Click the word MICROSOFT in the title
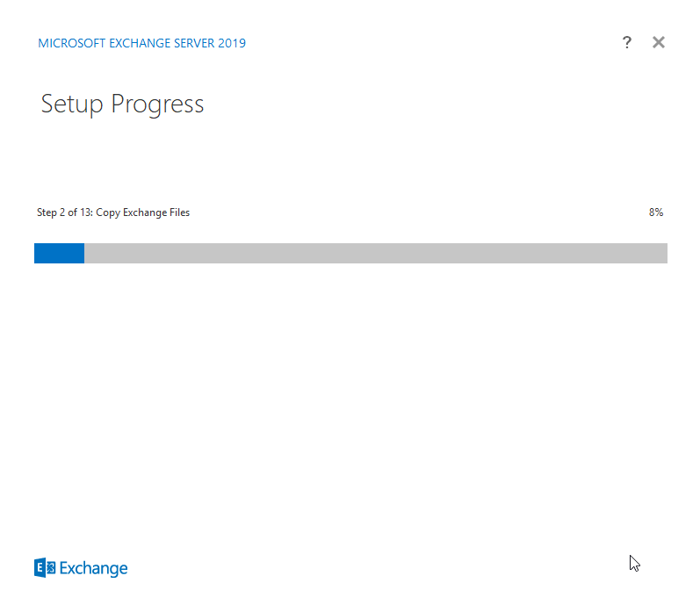 [x=72, y=43]
